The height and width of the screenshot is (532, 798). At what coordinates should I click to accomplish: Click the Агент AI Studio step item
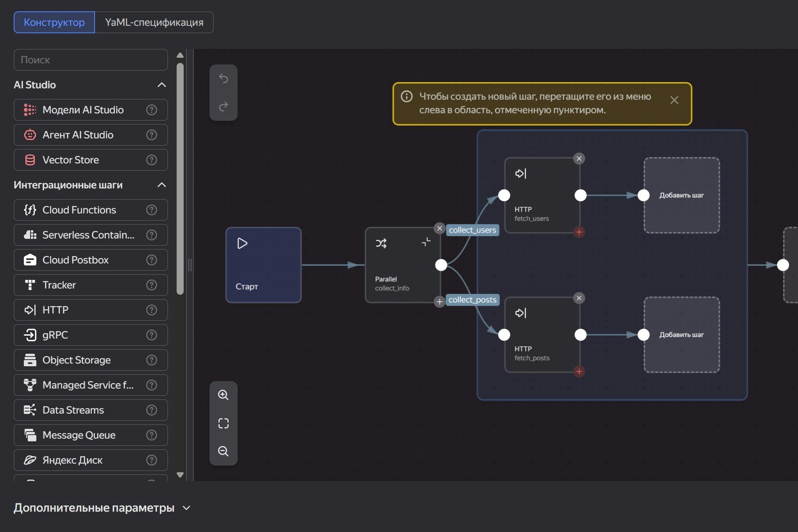coord(78,135)
